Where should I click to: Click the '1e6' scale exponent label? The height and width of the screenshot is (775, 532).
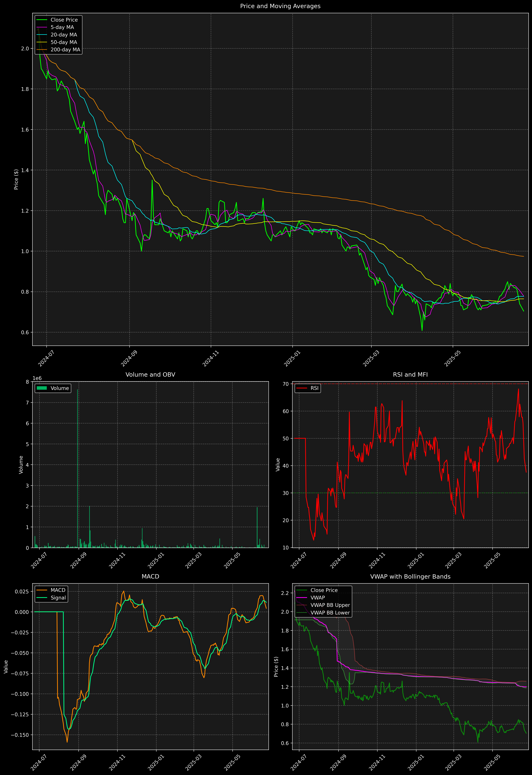(x=37, y=378)
